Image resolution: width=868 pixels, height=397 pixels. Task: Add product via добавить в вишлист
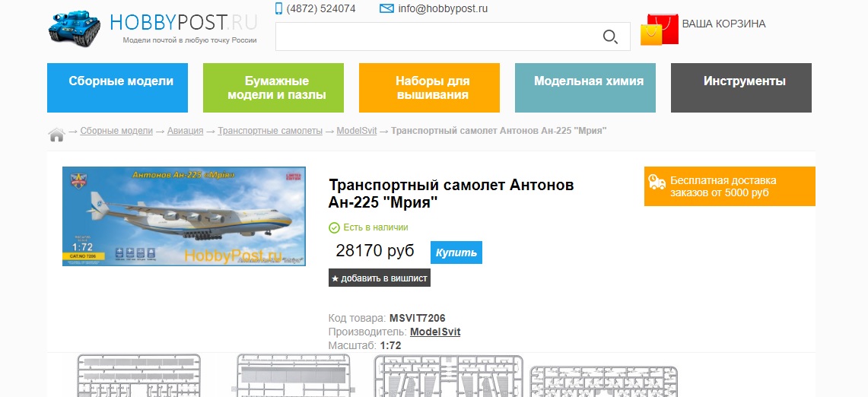coord(380,278)
